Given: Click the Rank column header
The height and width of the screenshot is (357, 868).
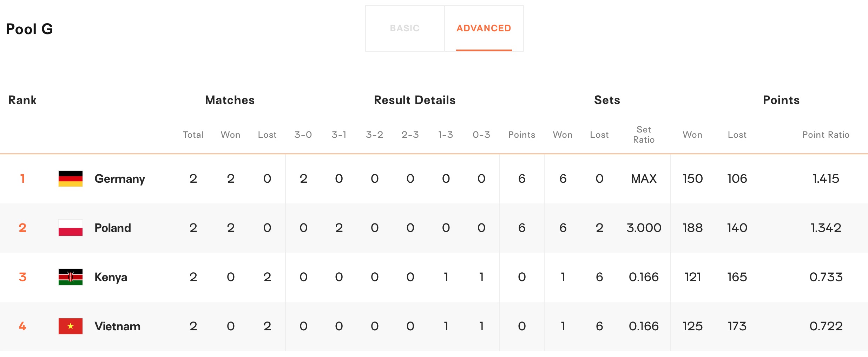Looking at the screenshot, I should (x=22, y=100).
